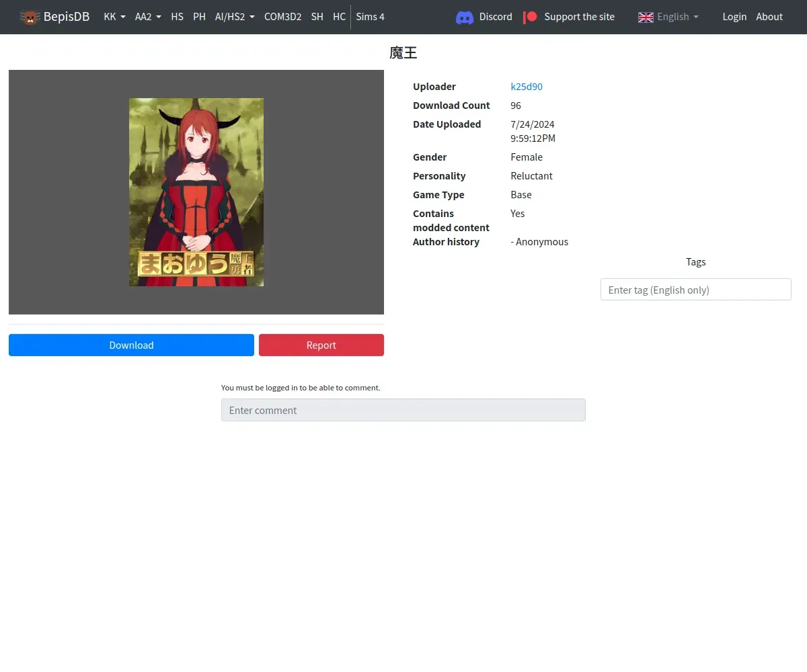Go to the HS section
Screen dimensions: 807x672
tap(178, 17)
